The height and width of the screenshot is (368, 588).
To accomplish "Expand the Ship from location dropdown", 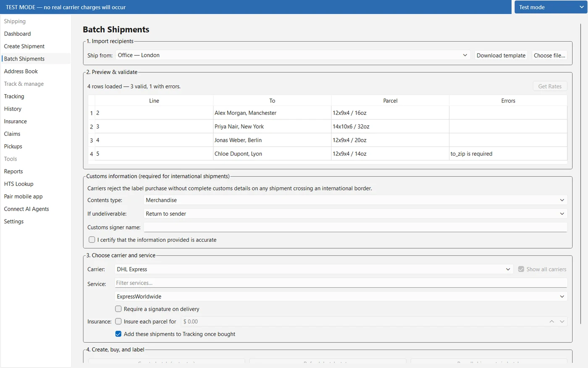I will click(293, 55).
